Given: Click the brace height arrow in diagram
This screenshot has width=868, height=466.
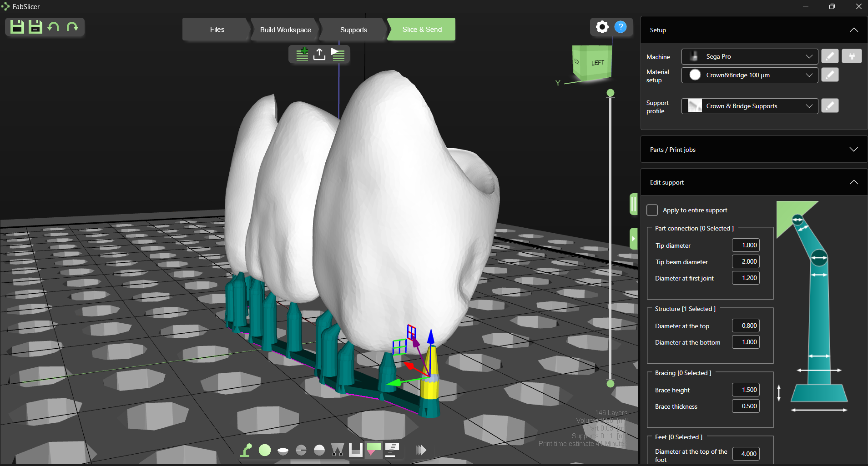Looking at the screenshot, I should (x=779, y=393).
